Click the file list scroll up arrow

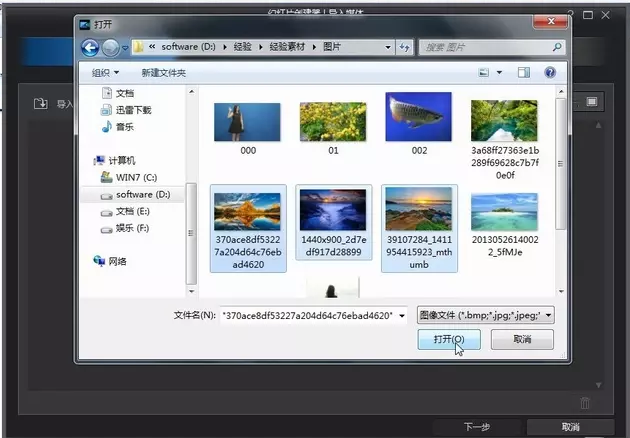pyautogui.click(x=561, y=92)
